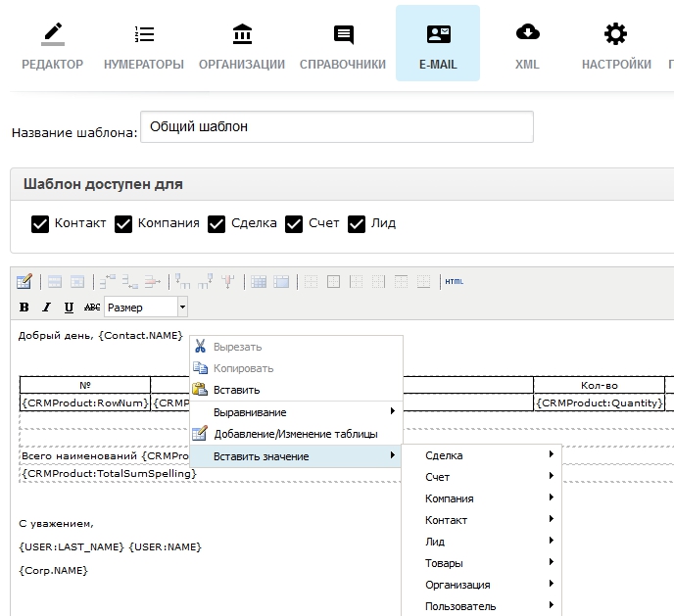The width and height of the screenshot is (674, 616).
Task: Go to Организации section
Action: [241, 45]
